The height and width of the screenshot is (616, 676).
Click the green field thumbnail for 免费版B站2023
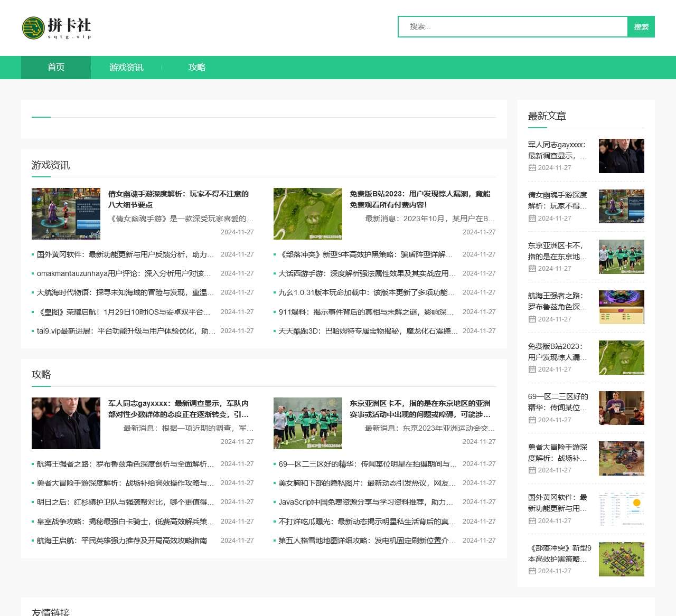(307, 214)
